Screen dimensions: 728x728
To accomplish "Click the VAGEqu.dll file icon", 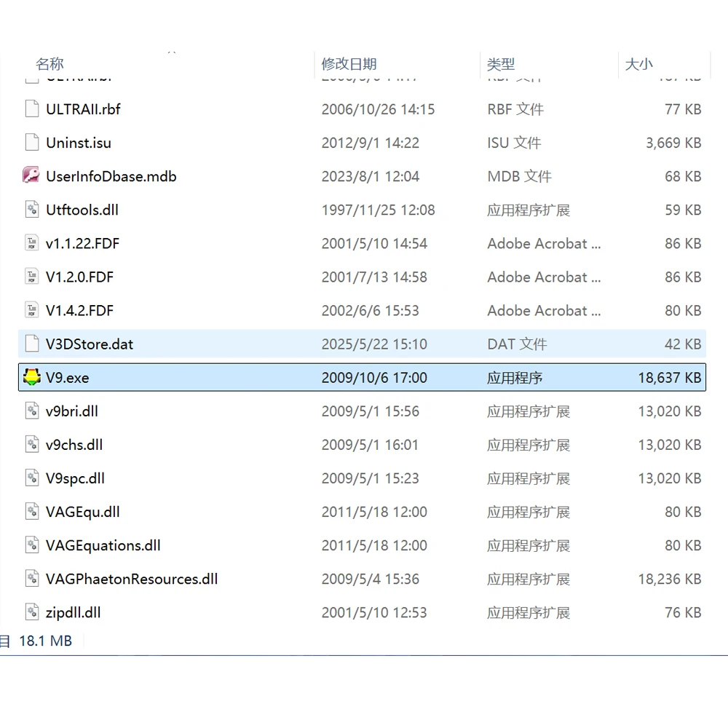I will click(x=31, y=512).
